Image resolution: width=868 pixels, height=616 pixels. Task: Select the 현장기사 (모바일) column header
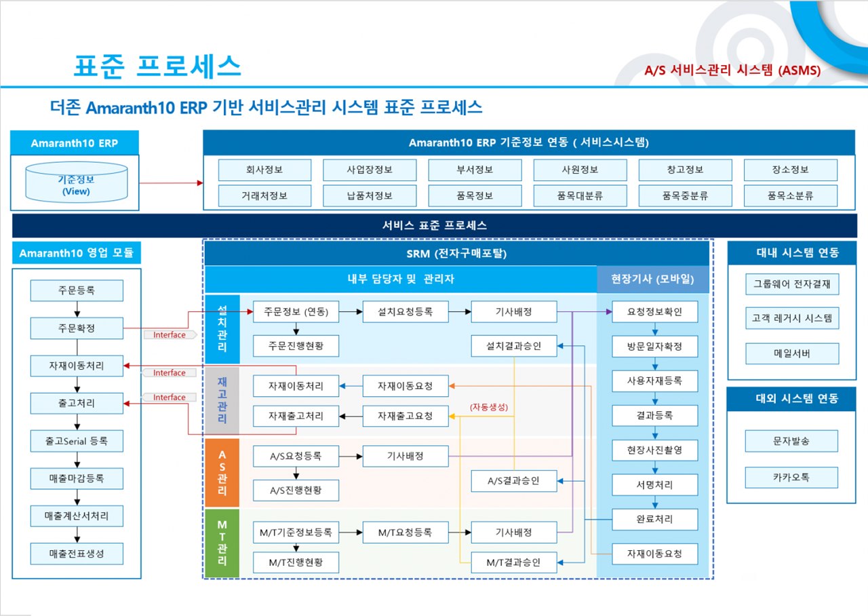[652, 279]
